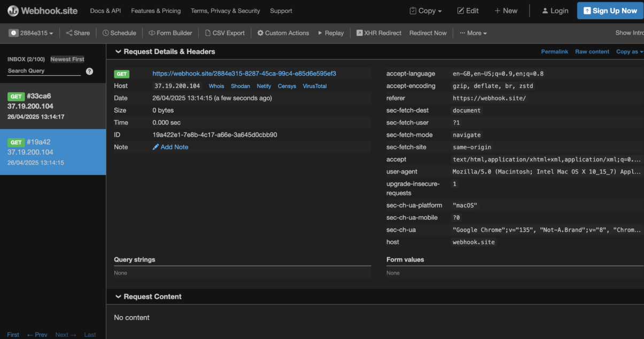Click the request ID 19a422e1 value
Screen dimensions: 644x339
[x=215, y=135]
